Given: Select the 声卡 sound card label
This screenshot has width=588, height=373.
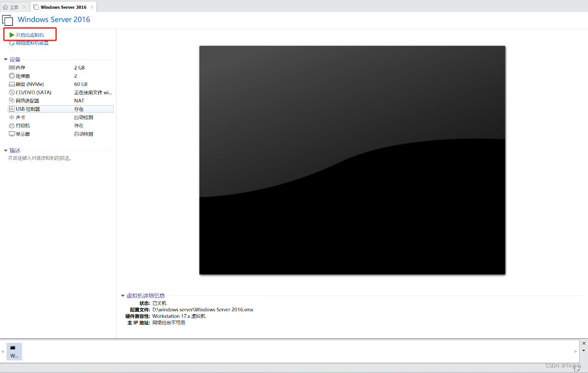Looking at the screenshot, I should coord(20,117).
